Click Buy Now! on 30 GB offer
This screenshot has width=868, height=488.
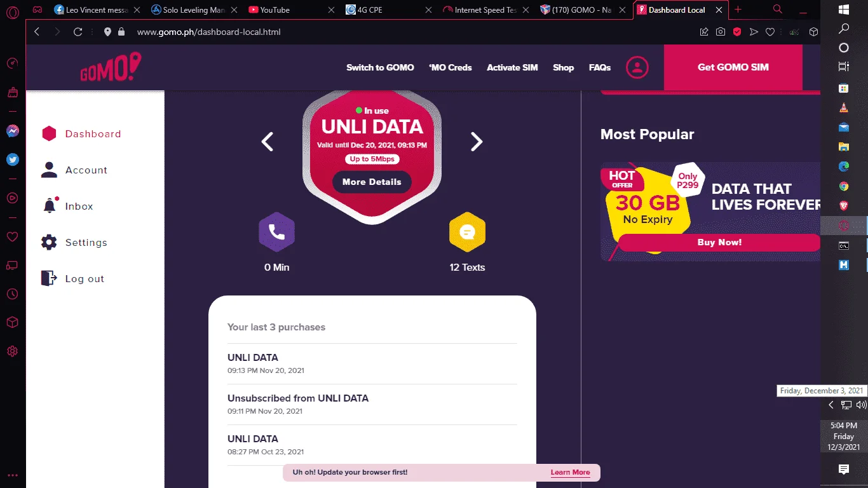pos(719,242)
